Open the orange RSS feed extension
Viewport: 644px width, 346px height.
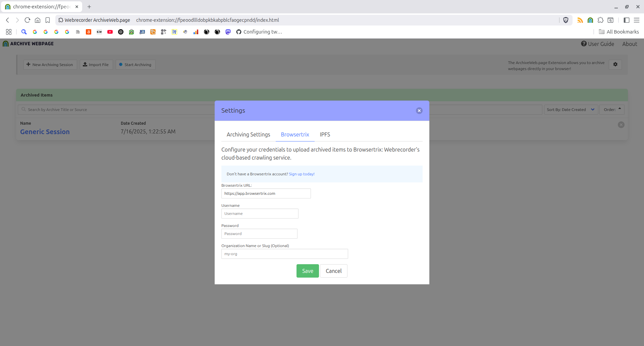click(x=580, y=20)
